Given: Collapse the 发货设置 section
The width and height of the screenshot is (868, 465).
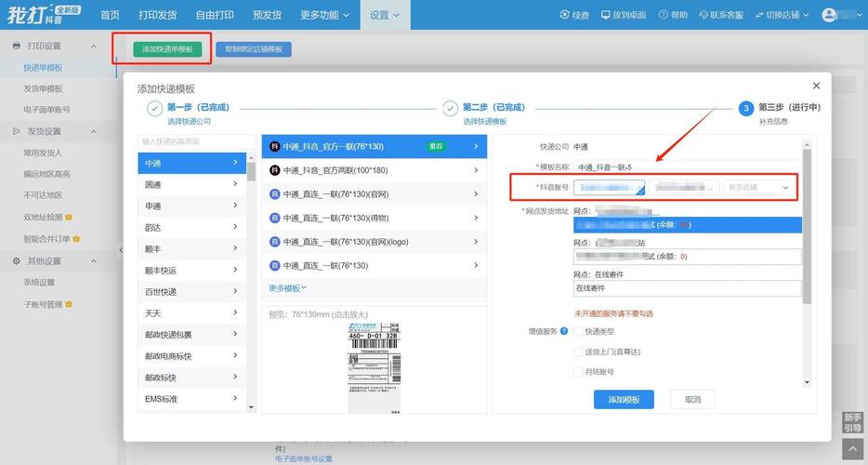Looking at the screenshot, I should pyautogui.click(x=94, y=131).
